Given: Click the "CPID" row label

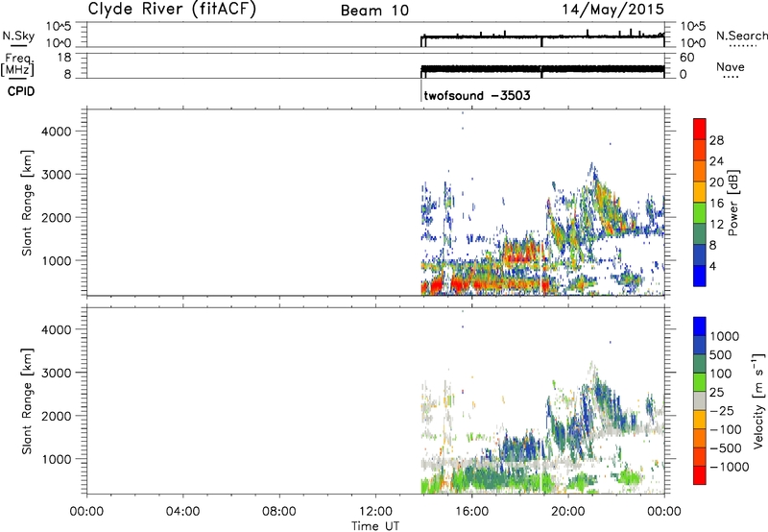Looking at the screenshot, I should pos(21,91).
